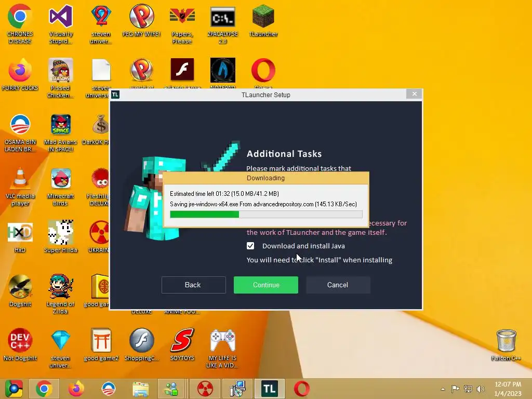This screenshot has height=399, width=532.
Task: Click the TLauncher Setup title bar TL icon
Action: [x=115, y=95]
